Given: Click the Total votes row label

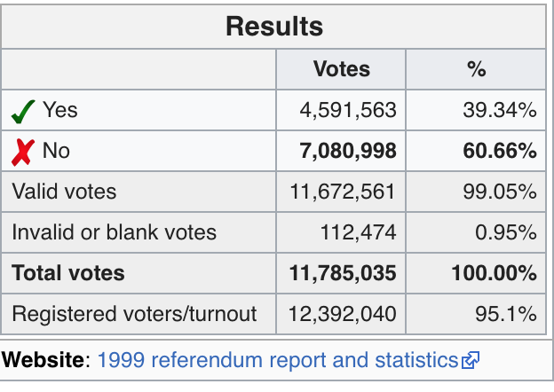Looking at the screenshot, I should [x=68, y=273].
